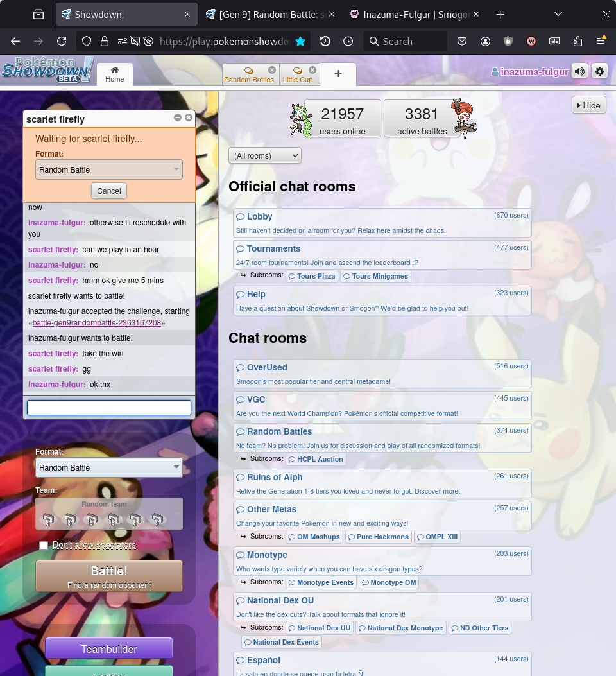Image resolution: width=616 pixels, height=676 pixels.
Task: Click the tracking protection shield icon
Action: [x=87, y=41]
